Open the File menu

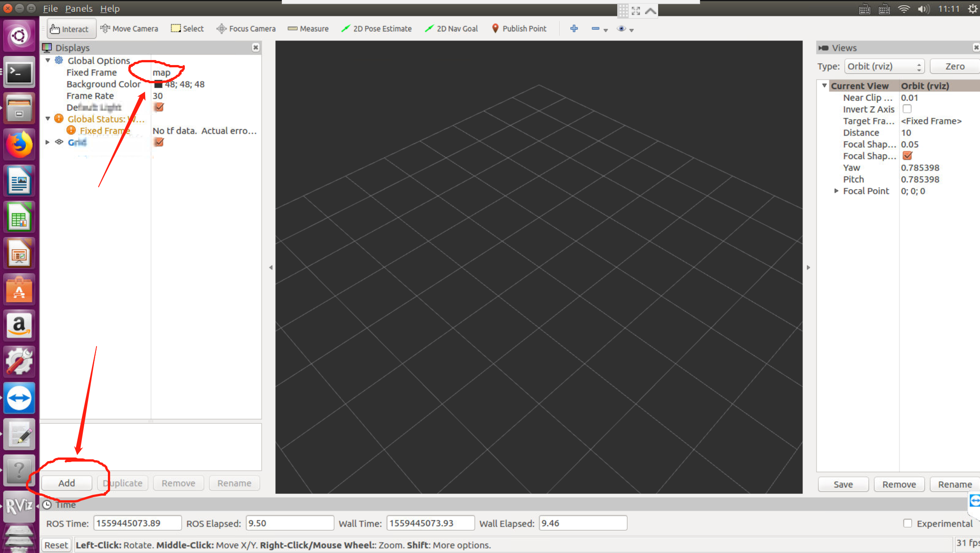50,9
